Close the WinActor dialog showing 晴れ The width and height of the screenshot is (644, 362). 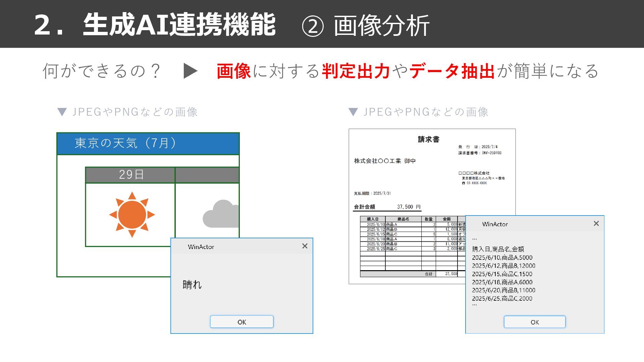(305, 246)
